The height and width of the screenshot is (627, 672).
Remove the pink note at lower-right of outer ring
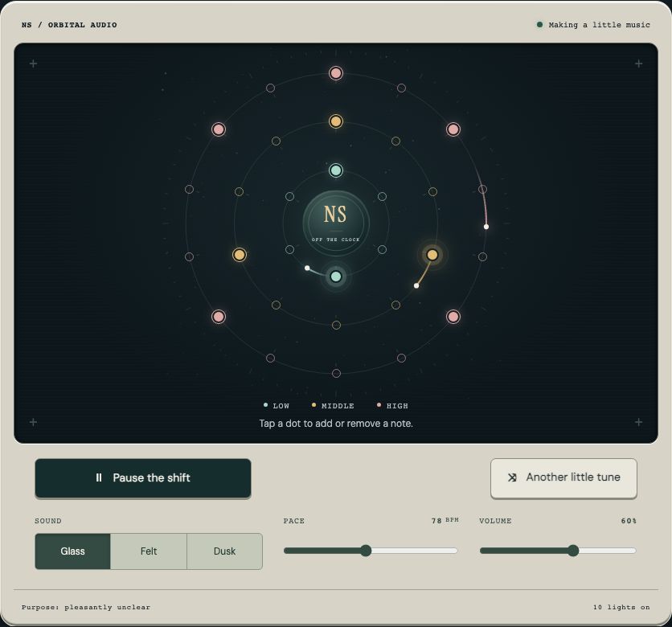pos(453,317)
